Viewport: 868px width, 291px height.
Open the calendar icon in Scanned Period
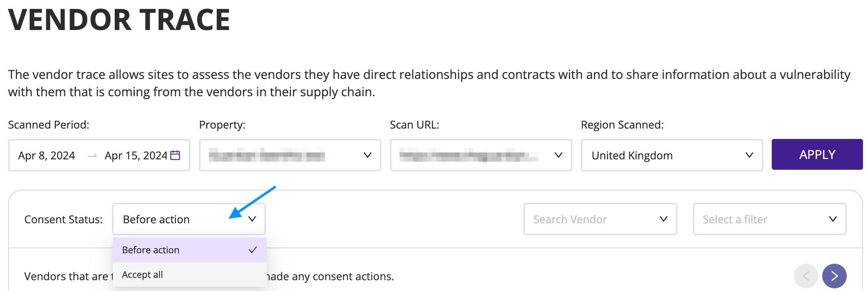175,155
